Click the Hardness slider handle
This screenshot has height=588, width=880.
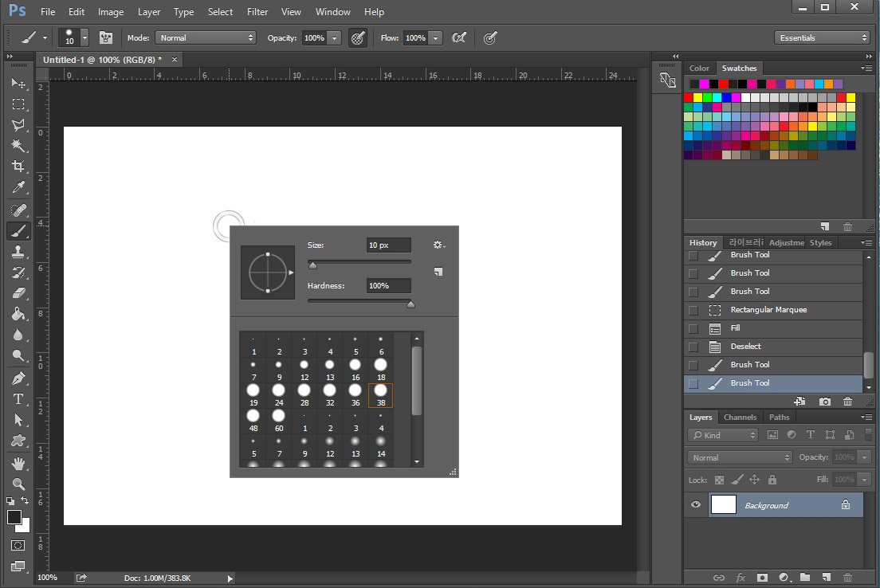[411, 304]
